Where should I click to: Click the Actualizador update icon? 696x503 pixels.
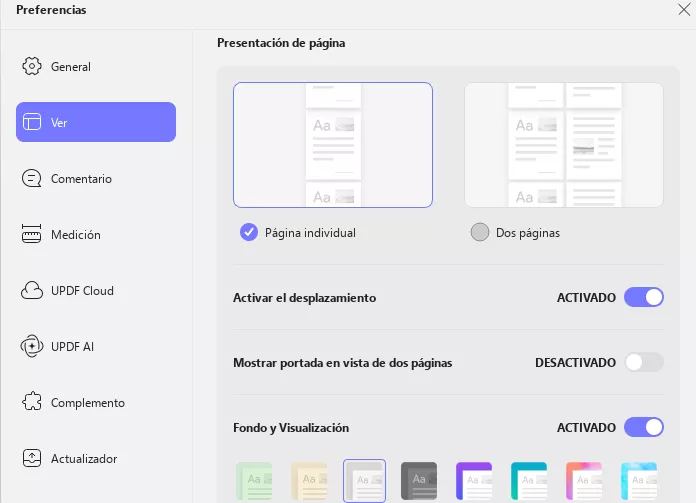(x=32, y=458)
